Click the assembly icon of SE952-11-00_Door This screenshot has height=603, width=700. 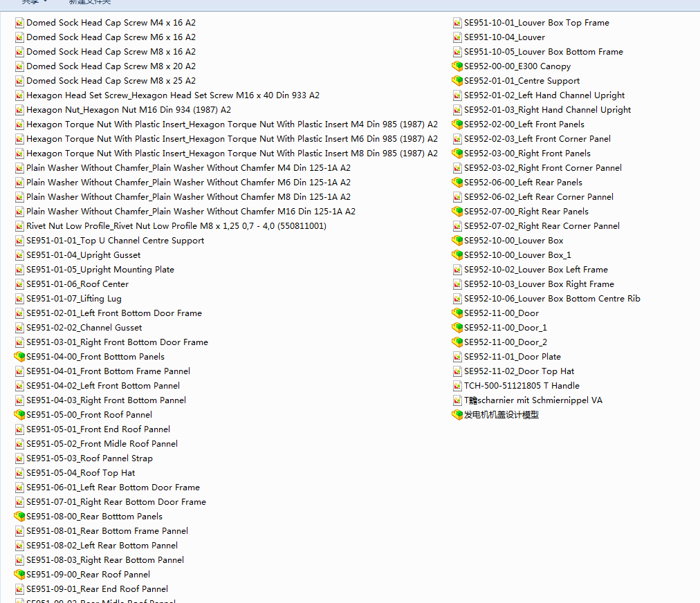tap(457, 313)
